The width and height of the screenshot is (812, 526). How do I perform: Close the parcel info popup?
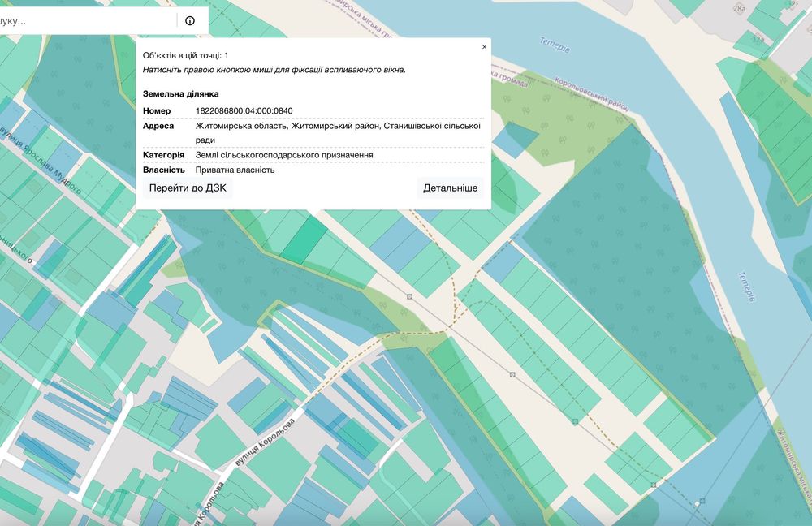point(484,46)
